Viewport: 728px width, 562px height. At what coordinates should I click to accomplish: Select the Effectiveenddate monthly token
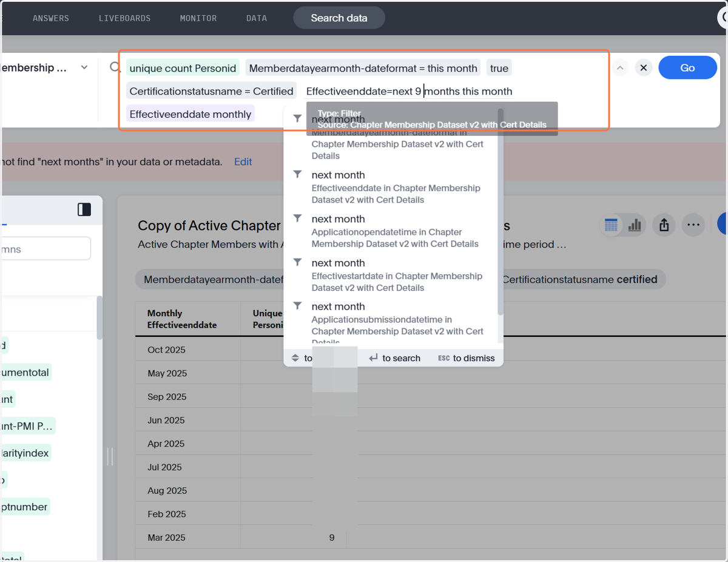190,114
